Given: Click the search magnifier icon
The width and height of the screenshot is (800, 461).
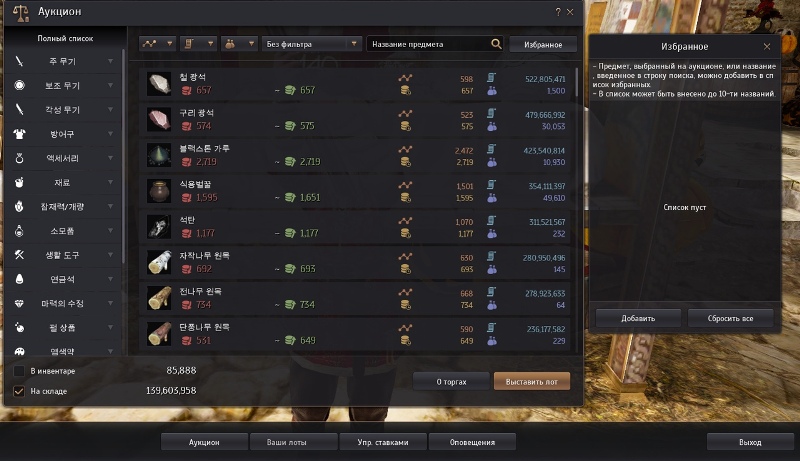Looking at the screenshot, I should (x=496, y=44).
